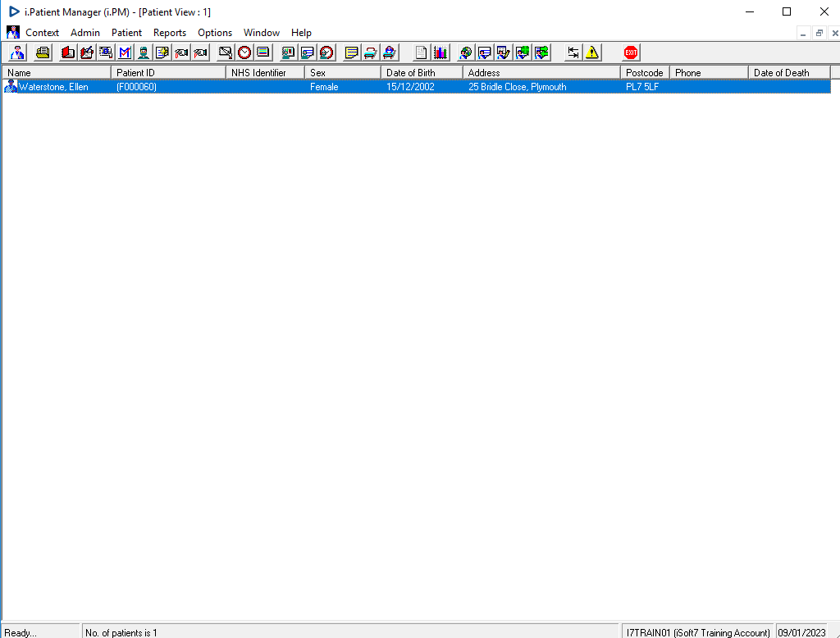Restore the inner Patient View child window
The width and height of the screenshot is (840, 638).
pyautogui.click(x=819, y=34)
